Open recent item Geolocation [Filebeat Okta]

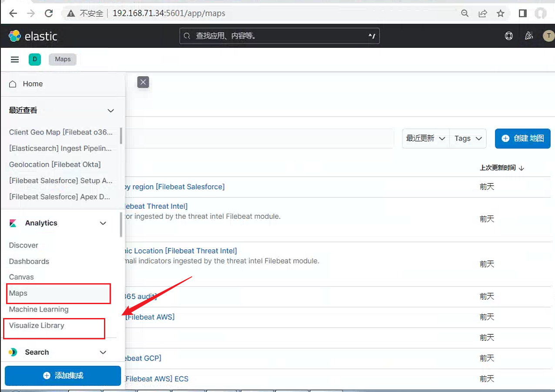[x=55, y=164]
